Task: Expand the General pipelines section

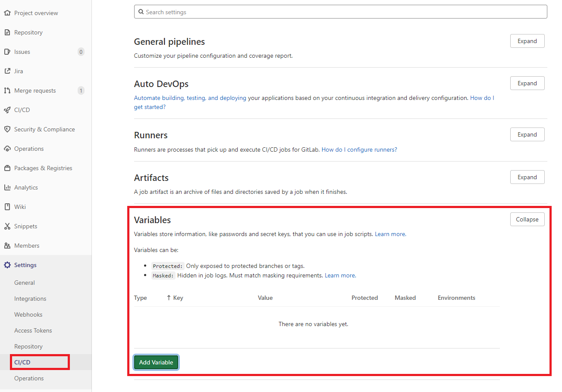Action: (527, 40)
